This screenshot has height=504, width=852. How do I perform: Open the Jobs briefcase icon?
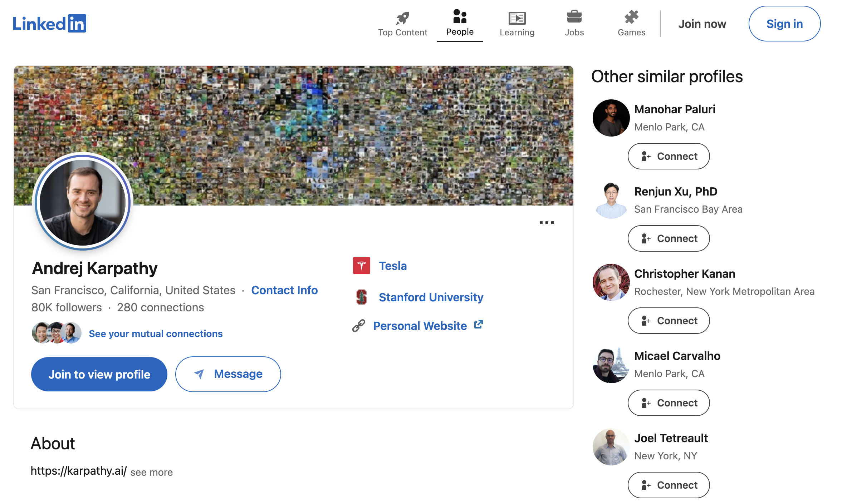pyautogui.click(x=574, y=17)
